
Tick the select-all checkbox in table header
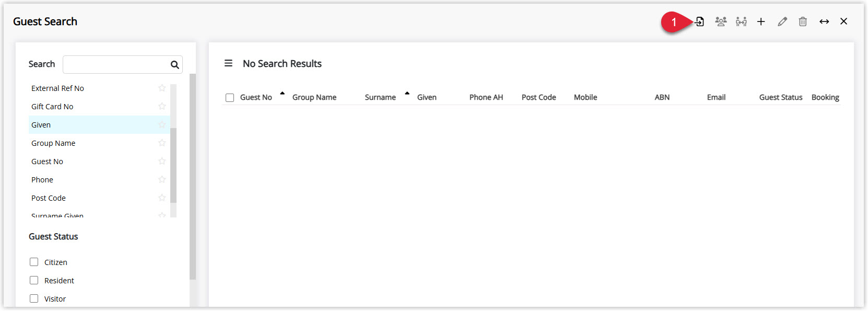(x=230, y=98)
